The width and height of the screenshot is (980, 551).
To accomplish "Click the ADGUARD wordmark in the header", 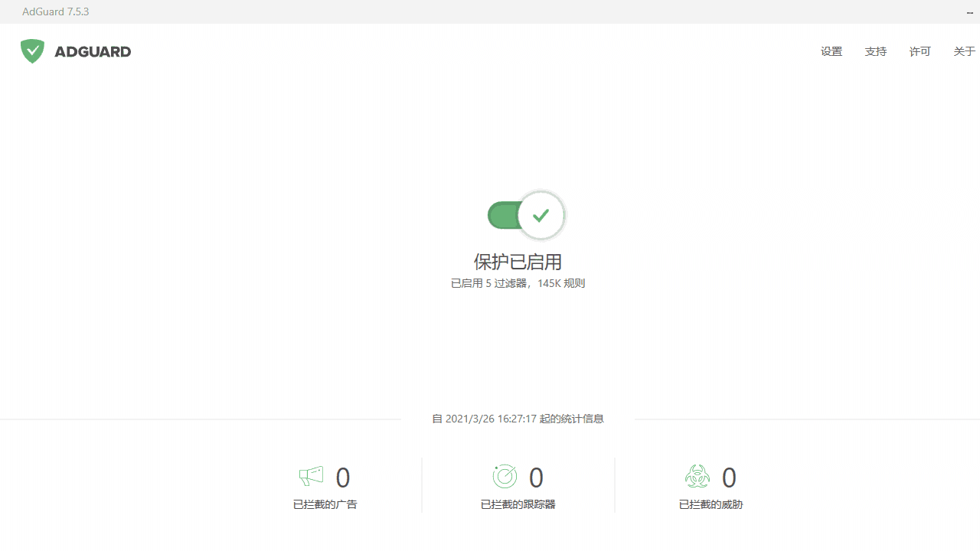I will coord(93,51).
